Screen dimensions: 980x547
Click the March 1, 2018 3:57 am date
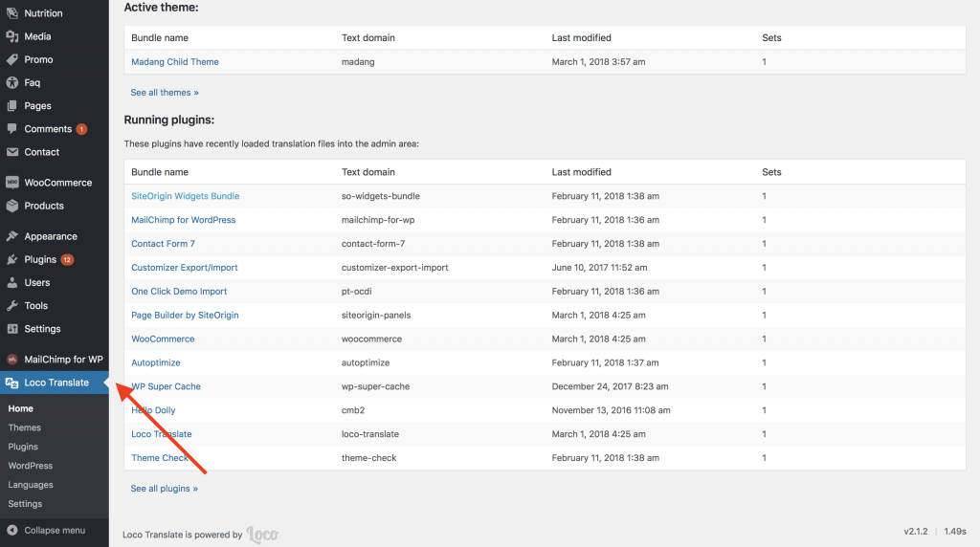[x=599, y=62]
